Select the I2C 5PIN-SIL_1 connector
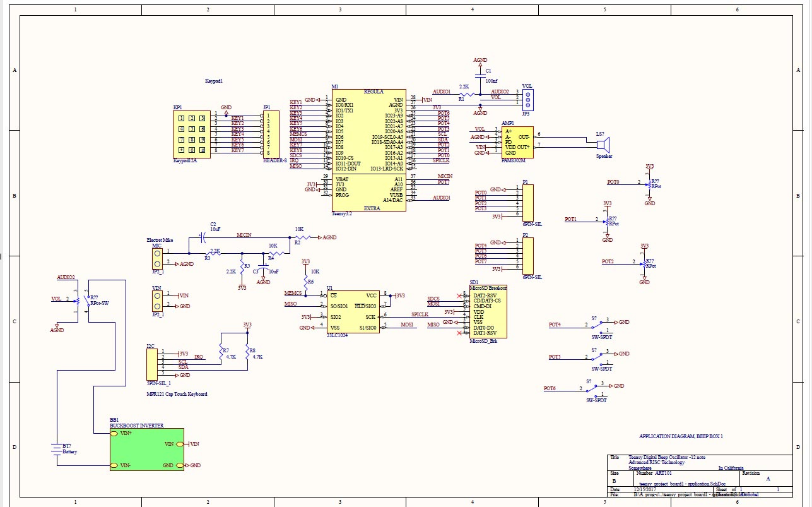The image size is (812, 507). pyautogui.click(x=151, y=363)
